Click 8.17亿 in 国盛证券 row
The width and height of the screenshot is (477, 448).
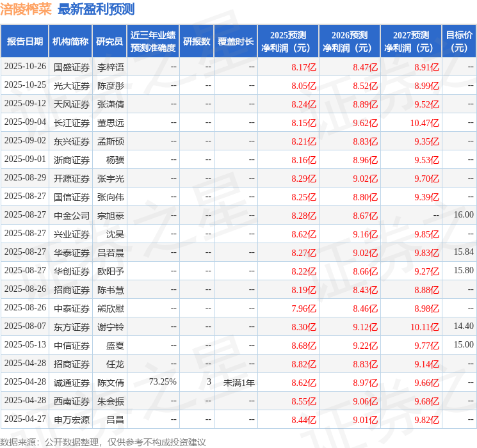point(303,67)
